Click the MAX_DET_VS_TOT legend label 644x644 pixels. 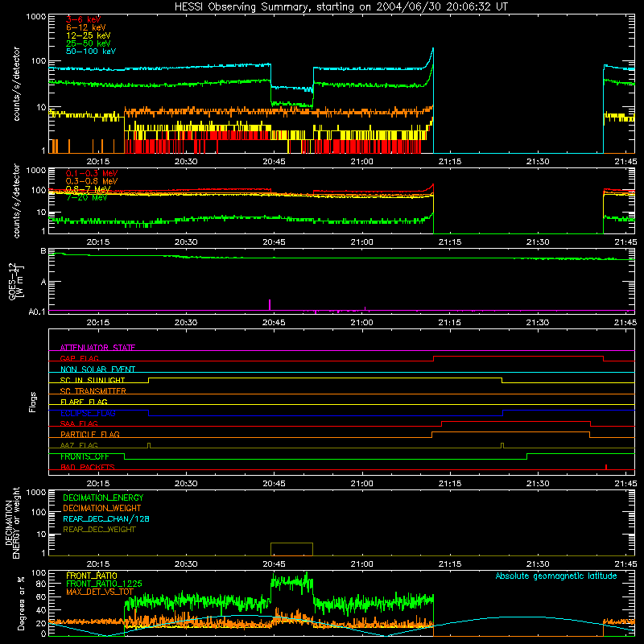coord(100,592)
